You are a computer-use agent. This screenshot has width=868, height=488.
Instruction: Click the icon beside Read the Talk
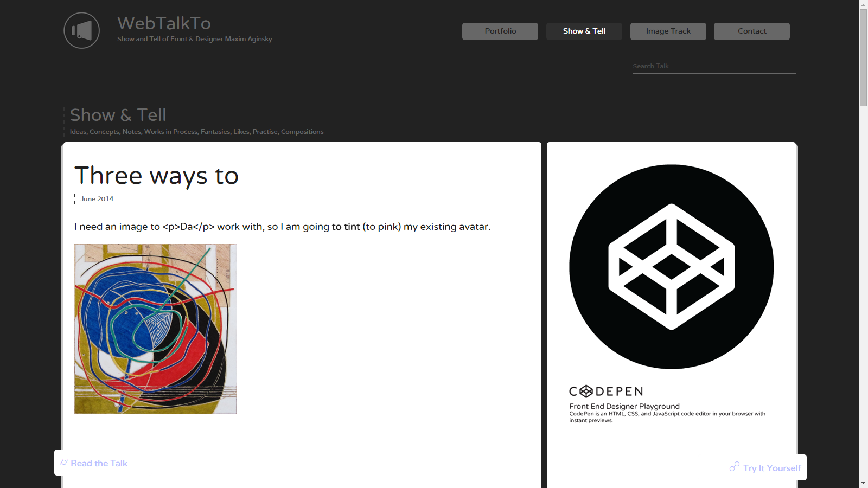coord(64,463)
